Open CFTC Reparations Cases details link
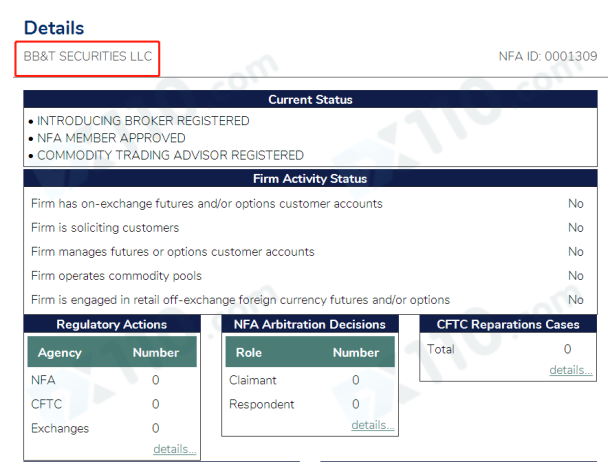The image size is (610, 462). point(571,370)
